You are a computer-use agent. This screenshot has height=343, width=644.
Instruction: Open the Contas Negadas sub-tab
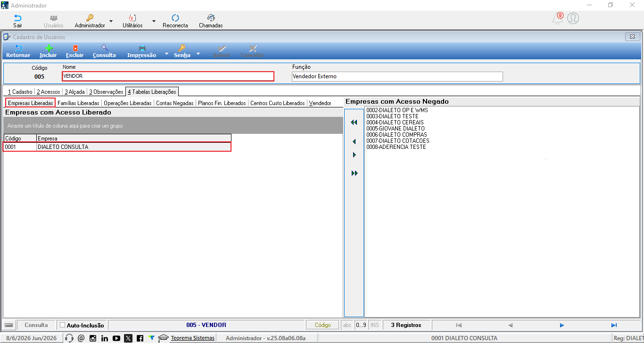[174, 103]
